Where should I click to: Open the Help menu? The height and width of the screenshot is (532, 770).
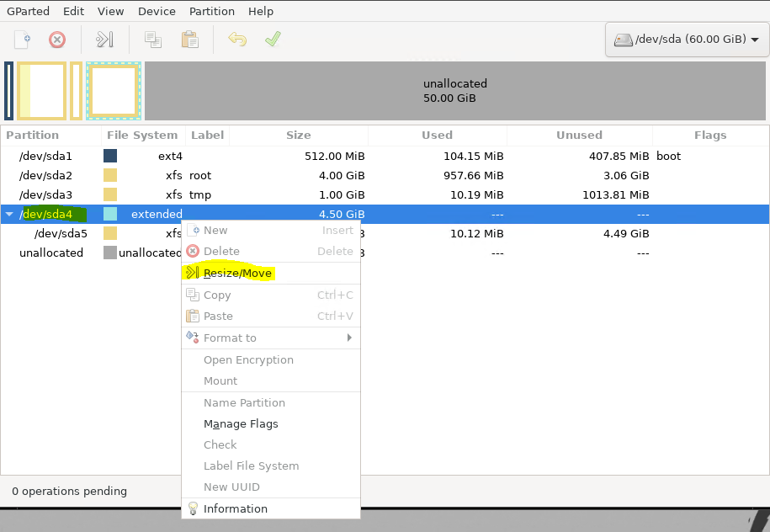[x=260, y=11]
